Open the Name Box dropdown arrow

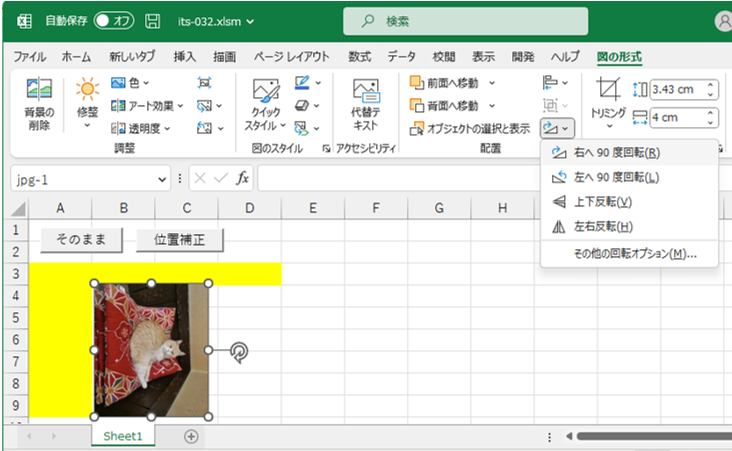point(163,179)
